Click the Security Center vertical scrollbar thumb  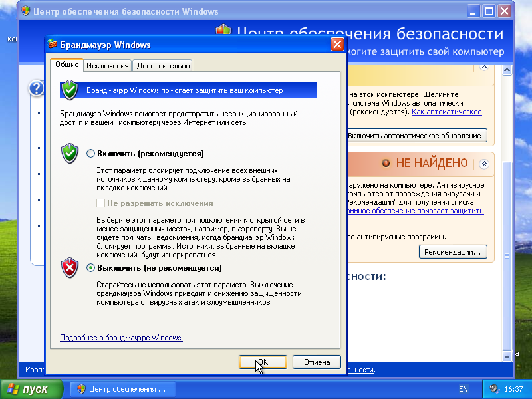point(507,255)
